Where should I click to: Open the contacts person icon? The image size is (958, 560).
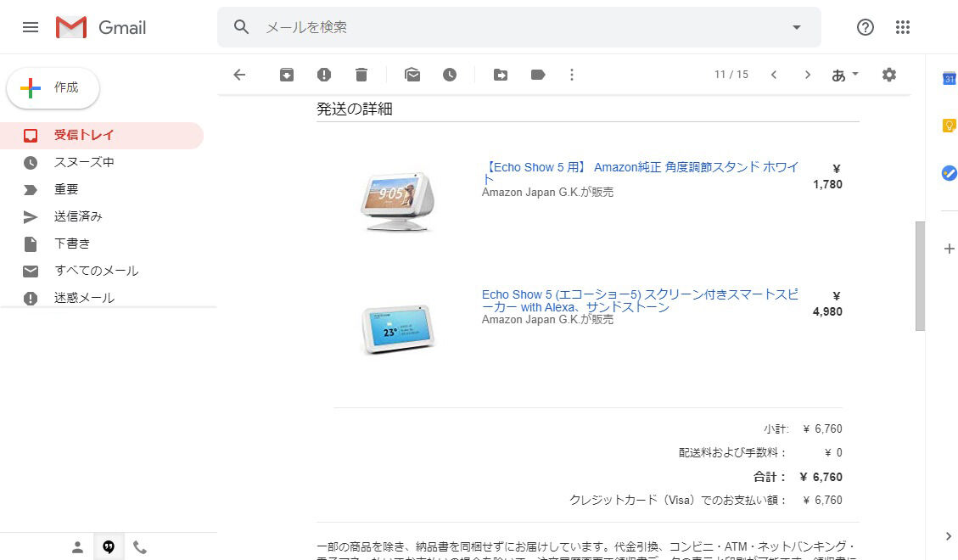[x=77, y=547]
